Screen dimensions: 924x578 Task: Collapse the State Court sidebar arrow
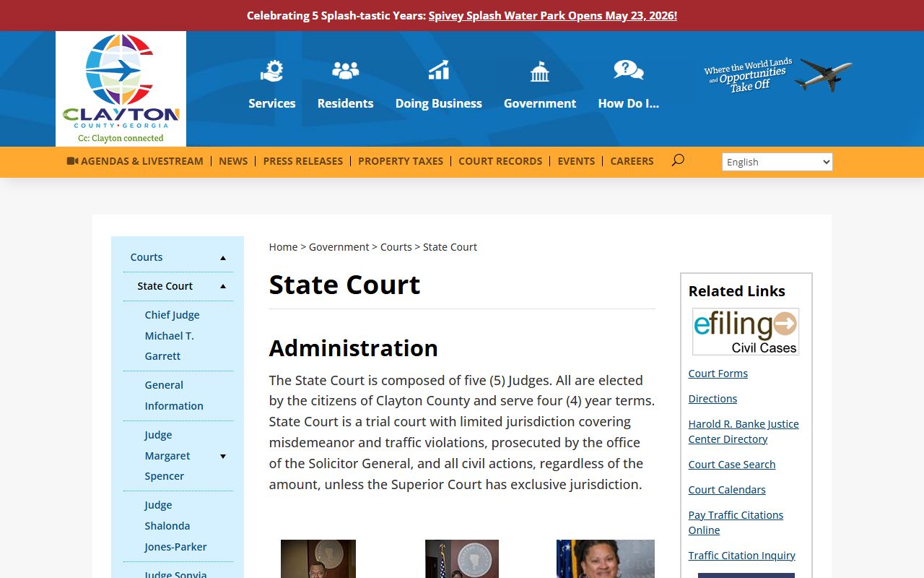tap(223, 287)
